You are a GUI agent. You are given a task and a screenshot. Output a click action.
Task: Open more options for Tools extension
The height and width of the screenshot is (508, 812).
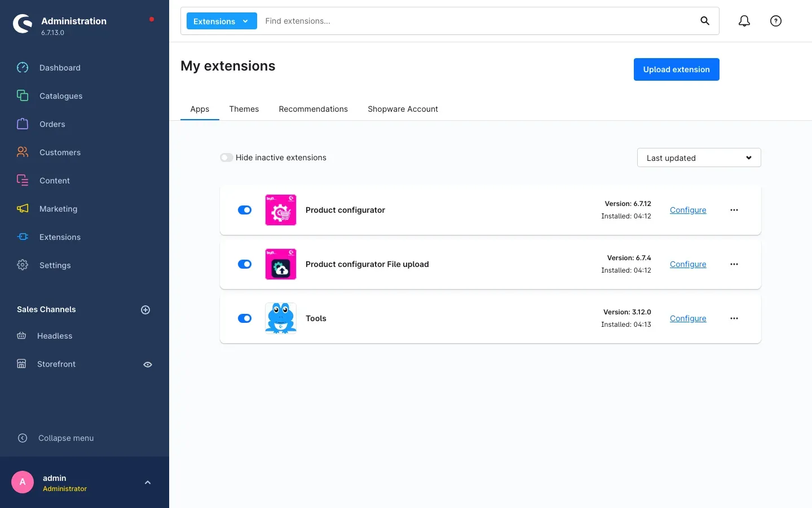coord(734,318)
